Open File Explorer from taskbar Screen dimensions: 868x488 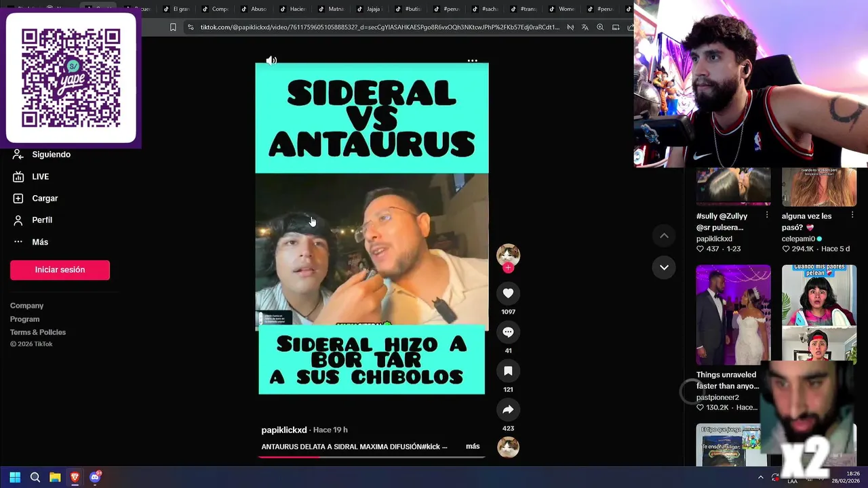point(55,477)
